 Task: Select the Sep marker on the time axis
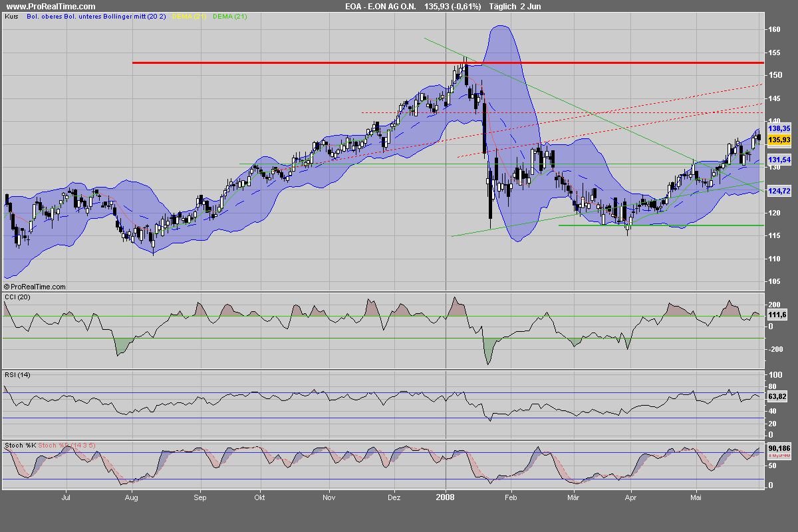coord(201,496)
